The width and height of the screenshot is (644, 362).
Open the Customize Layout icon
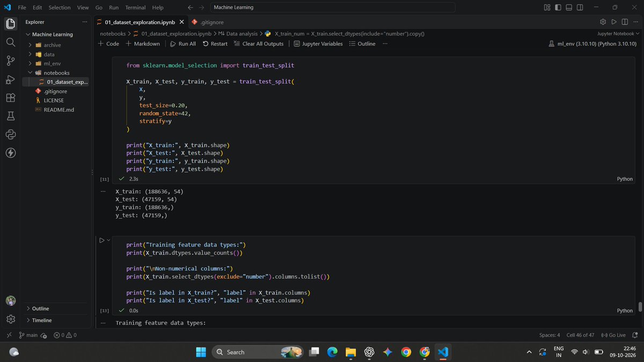tap(547, 8)
